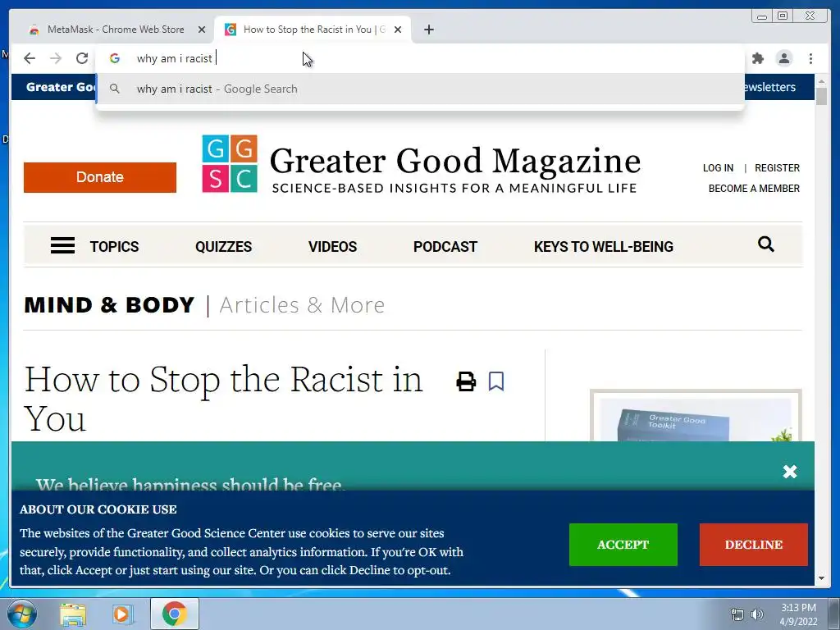840x630 pixels.
Task: Reload the page with refresh icon
Action: tap(82, 58)
